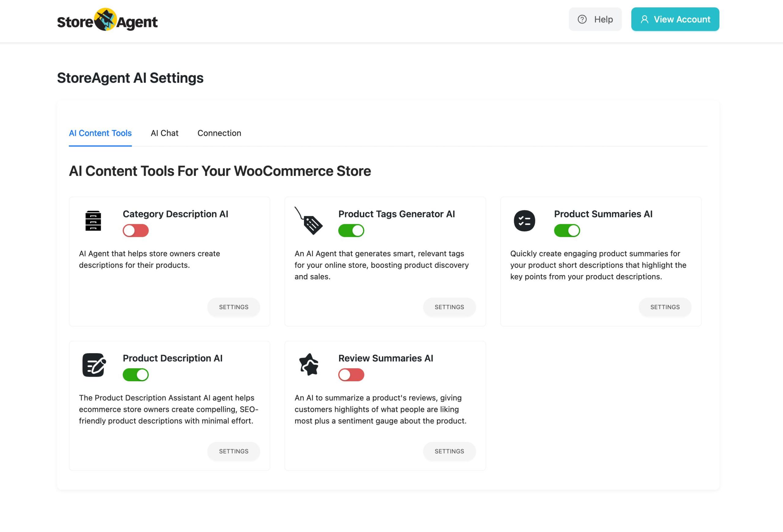The height and width of the screenshot is (532, 783).
Task: Disable the Product Tags Generator AI toggle
Action: tap(351, 231)
